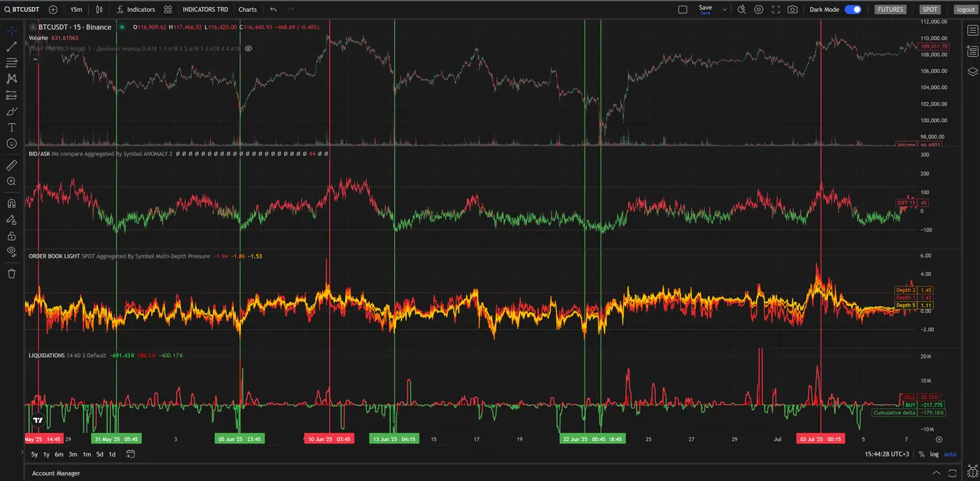Click the LIQUIDATIONS indicator title
The image size is (980, 481).
click(46, 356)
